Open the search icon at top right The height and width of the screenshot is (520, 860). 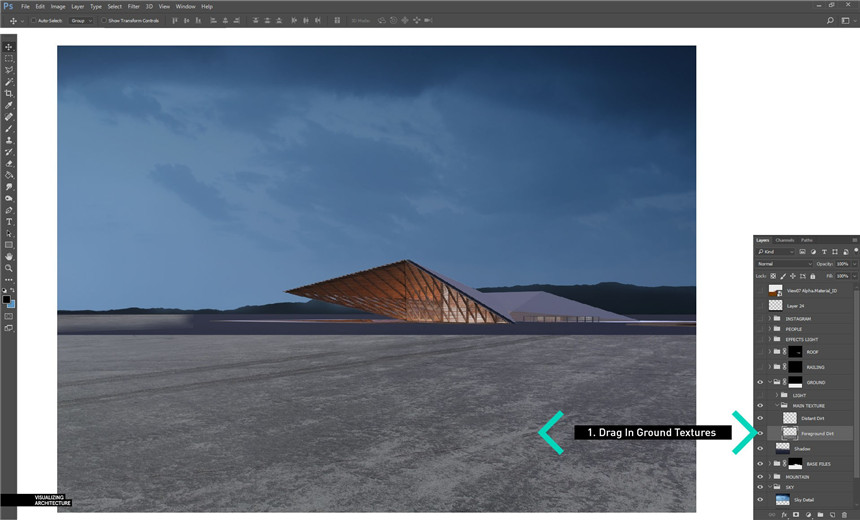[831, 20]
